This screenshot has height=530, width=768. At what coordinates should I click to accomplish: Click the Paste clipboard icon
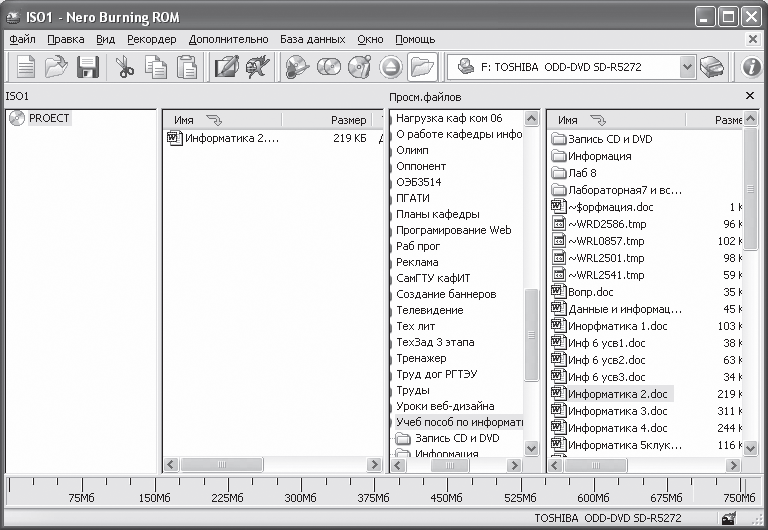(187, 67)
